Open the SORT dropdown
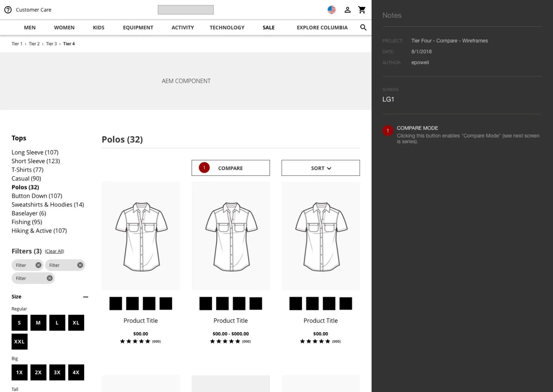This screenshot has width=553, height=392. pyautogui.click(x=321, y=168)
